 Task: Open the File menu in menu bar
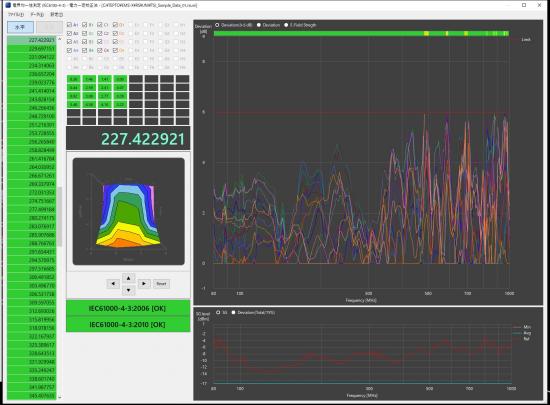(x=16, y=15)
